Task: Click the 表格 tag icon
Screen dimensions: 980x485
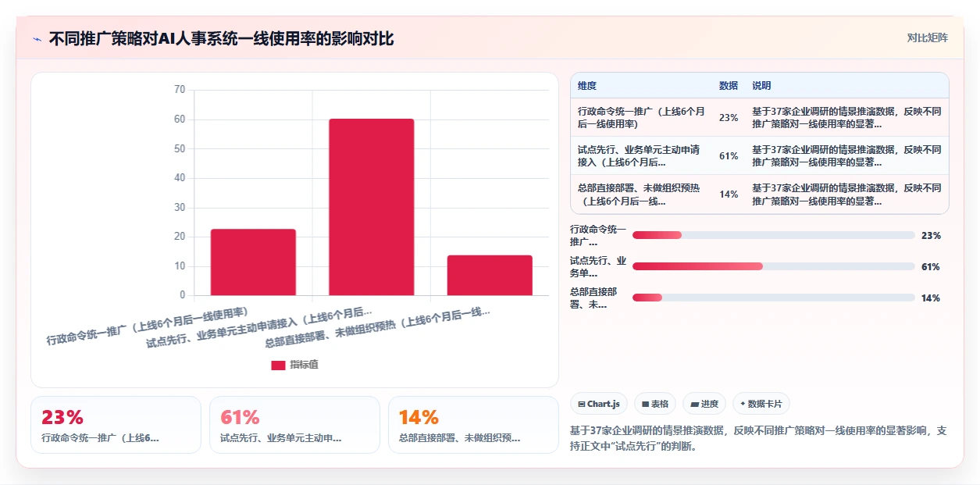Action: (646, 404)
